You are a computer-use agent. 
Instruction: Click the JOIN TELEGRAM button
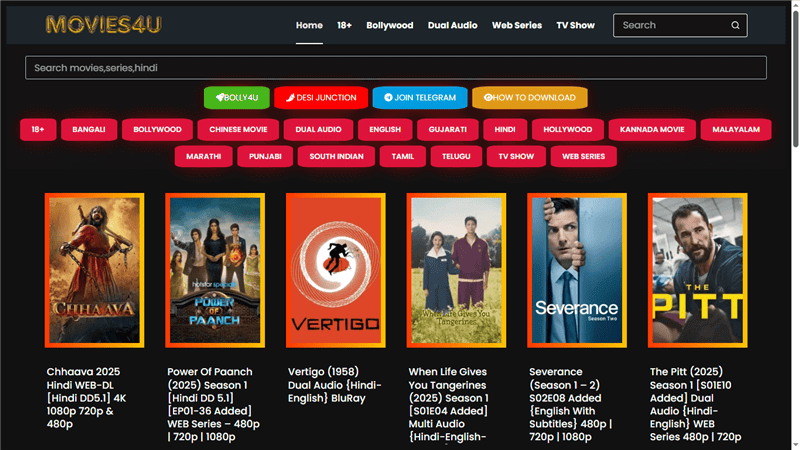420,97
